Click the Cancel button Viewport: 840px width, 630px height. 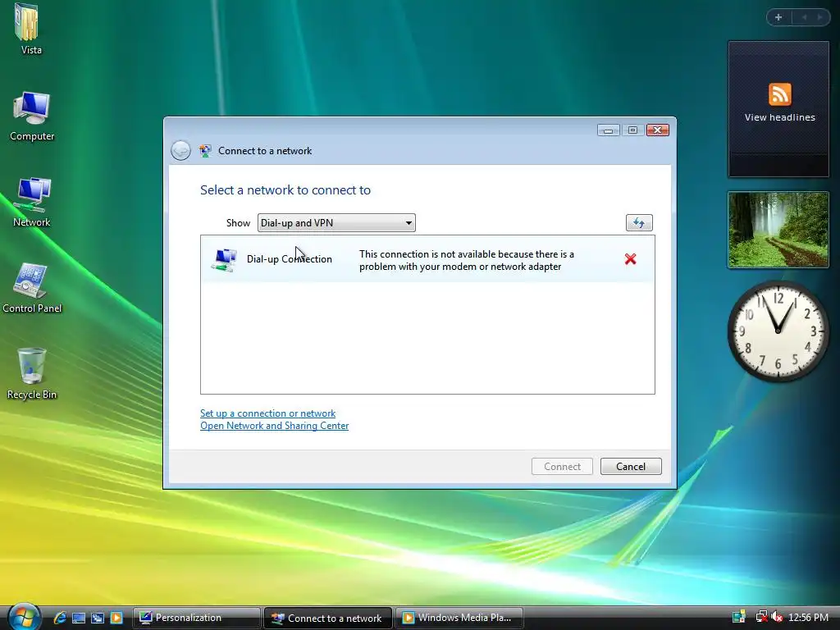coord(631,466)
